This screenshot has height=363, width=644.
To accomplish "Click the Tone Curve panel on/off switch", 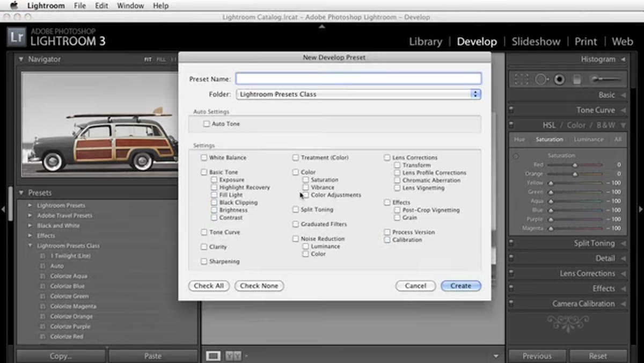I will coord(511,110).
